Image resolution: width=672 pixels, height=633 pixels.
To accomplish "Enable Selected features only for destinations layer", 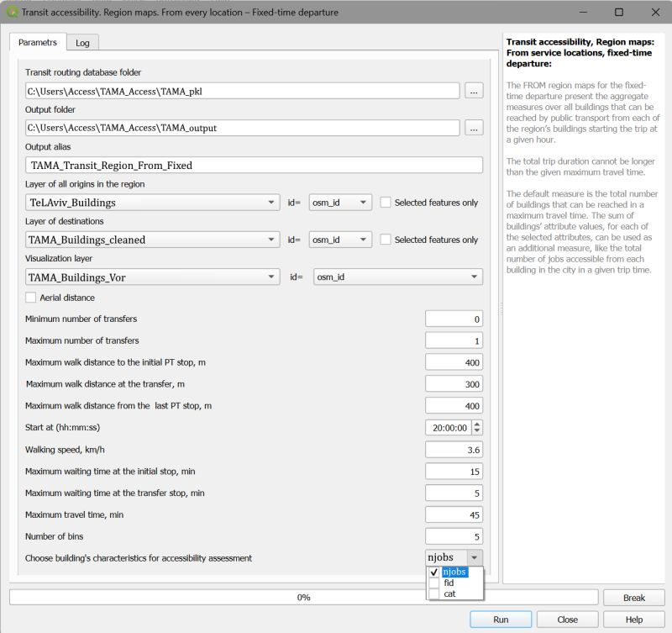I will [386, 240].
